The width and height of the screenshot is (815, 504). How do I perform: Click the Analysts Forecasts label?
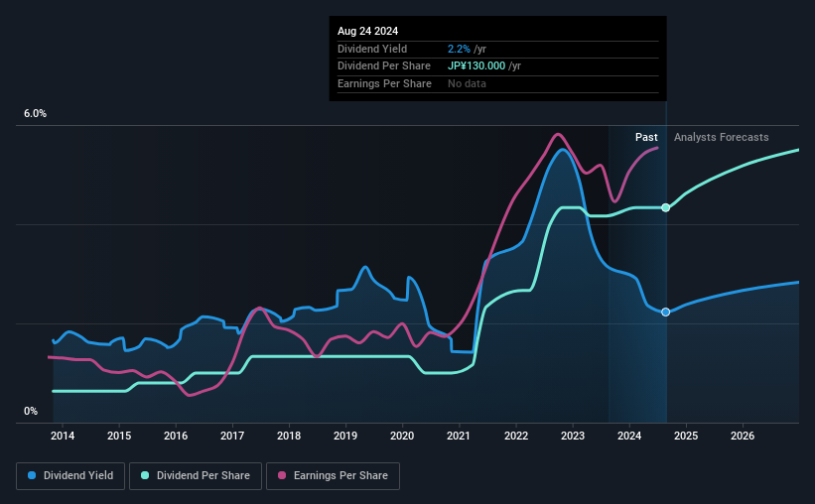pos(722,137)
